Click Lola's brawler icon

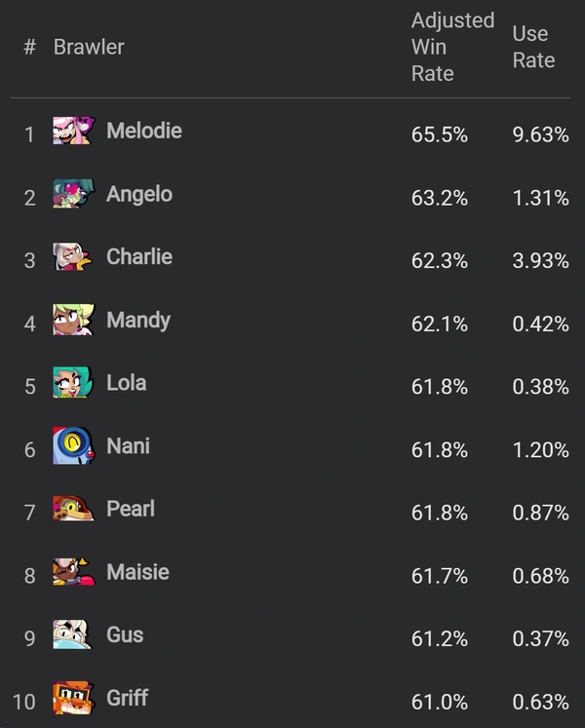tap(73, 383)
